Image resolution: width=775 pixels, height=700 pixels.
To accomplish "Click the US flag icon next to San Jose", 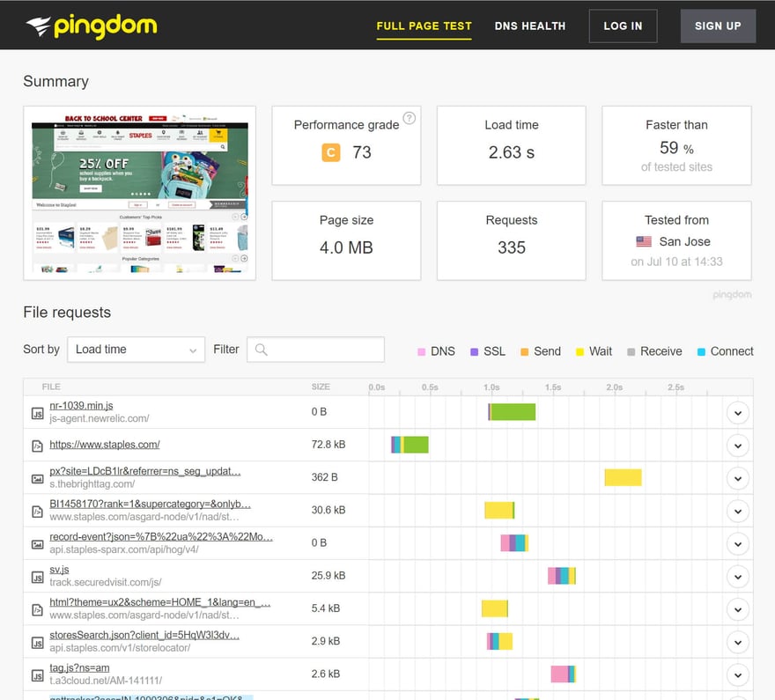I will point(644,241).
